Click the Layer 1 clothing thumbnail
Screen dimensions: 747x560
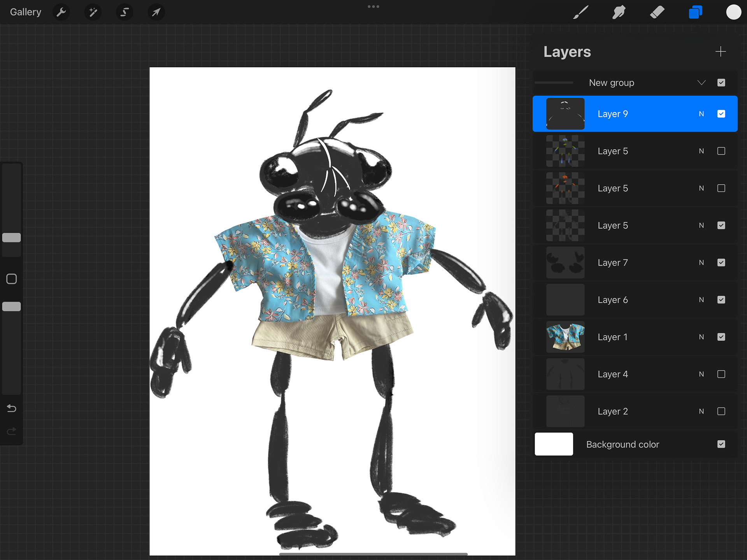click(565, 337)
